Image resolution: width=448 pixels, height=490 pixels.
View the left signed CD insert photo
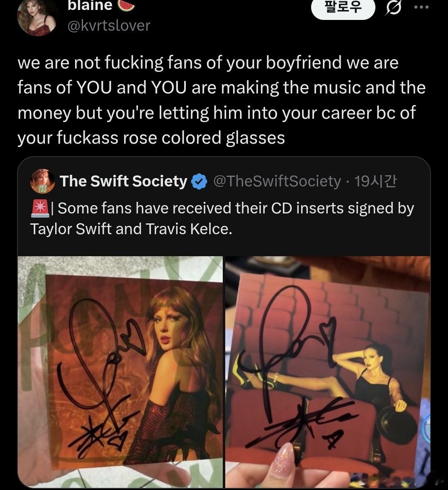click(x=120, y=372)
